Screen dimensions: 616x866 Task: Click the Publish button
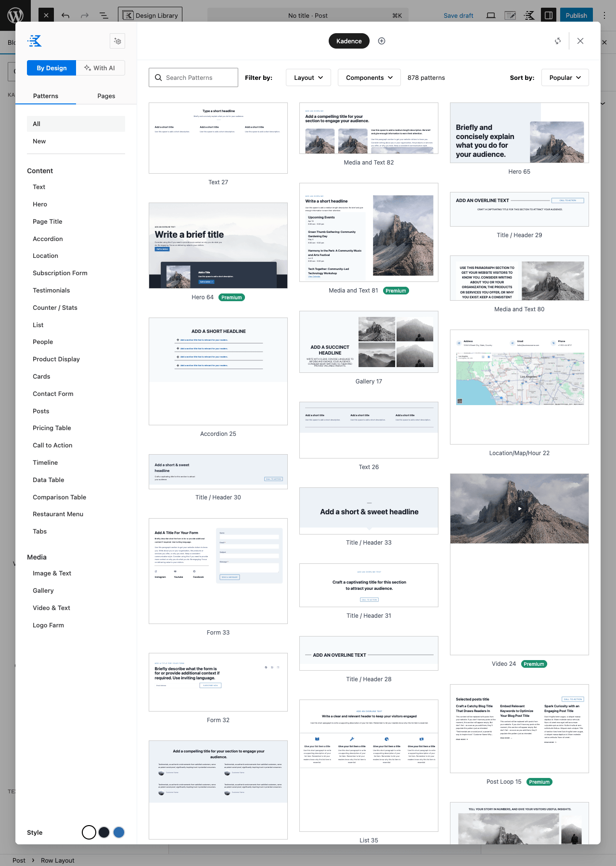point(576,15)
